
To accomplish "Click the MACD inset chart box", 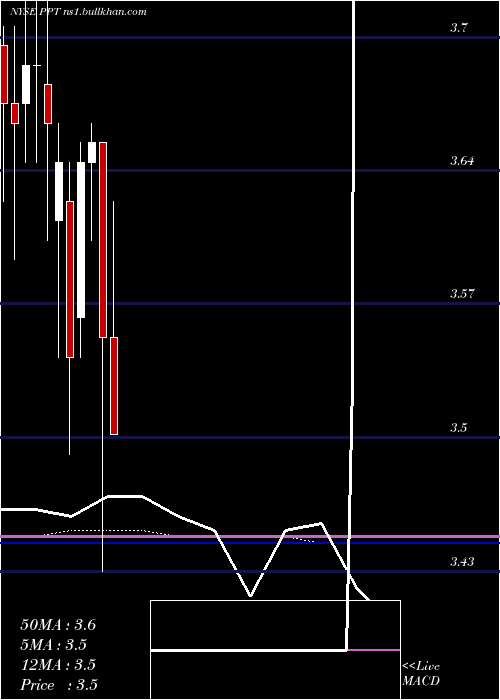I will click(x=275, y=650).
